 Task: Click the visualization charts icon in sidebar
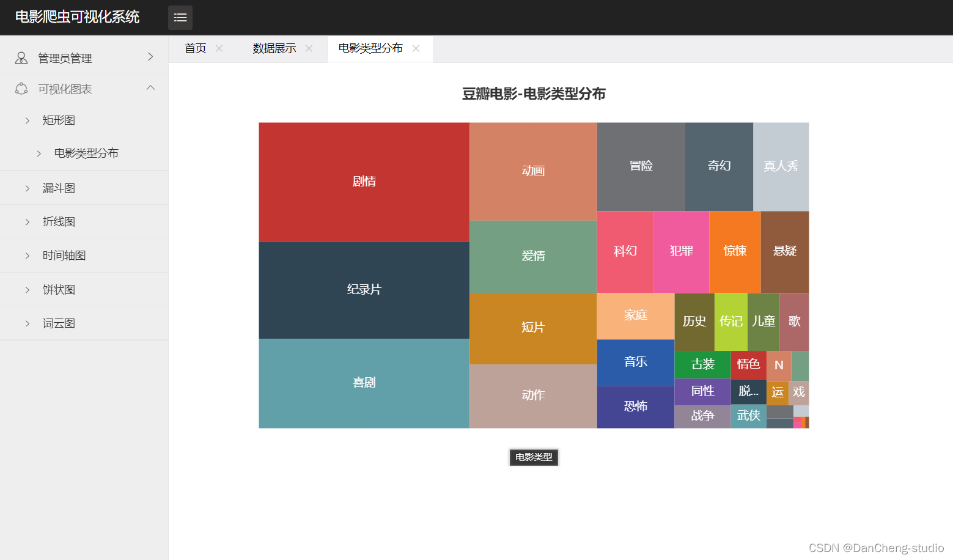pyautogui.click(x=21, y=89)
